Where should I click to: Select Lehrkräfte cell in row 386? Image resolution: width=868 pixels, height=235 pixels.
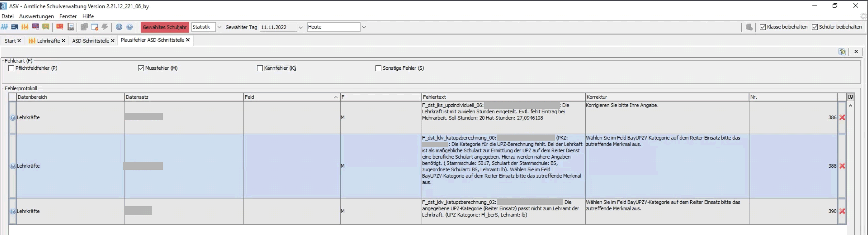point(71,117)
